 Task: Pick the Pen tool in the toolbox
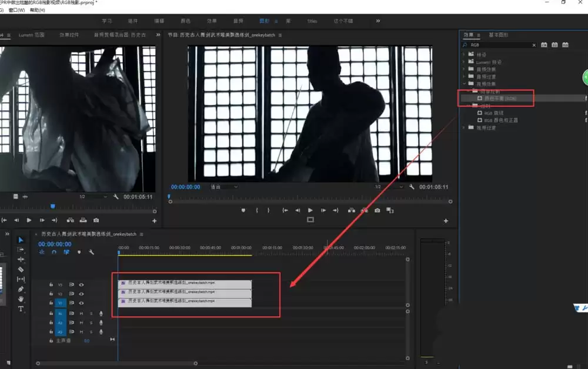point(21,289)
